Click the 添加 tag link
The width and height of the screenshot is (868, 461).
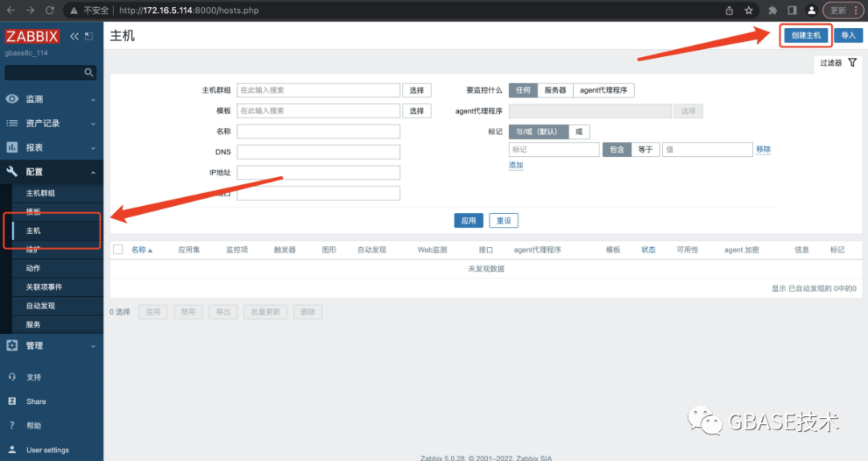point(516,165)
